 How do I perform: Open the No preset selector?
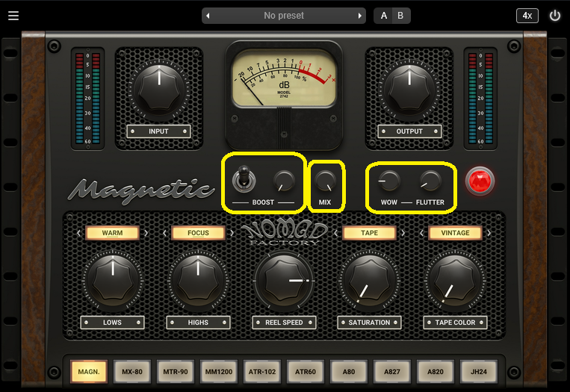284,16
